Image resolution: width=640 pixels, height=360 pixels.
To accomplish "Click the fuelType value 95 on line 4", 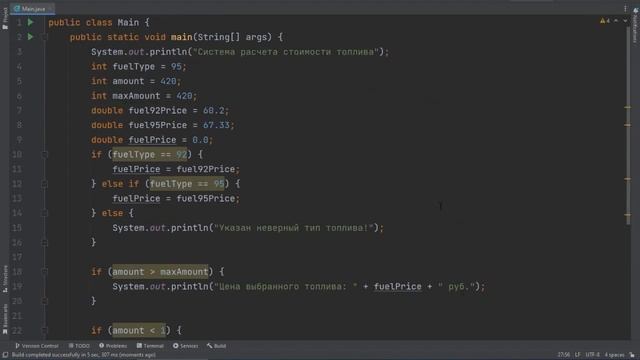I will 176,67.
